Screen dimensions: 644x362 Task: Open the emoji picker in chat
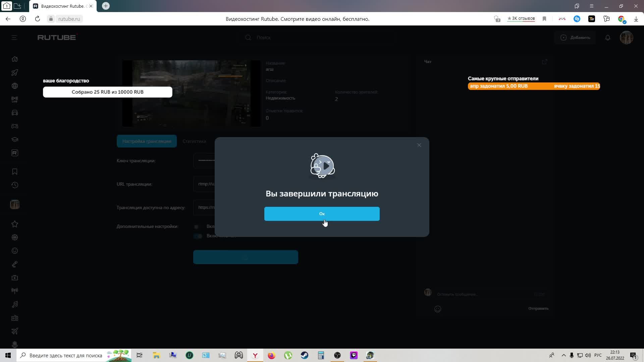437,309
